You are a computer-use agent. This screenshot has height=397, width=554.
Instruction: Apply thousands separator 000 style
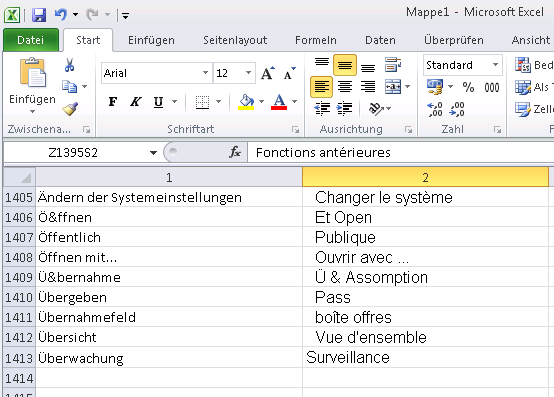492,87
